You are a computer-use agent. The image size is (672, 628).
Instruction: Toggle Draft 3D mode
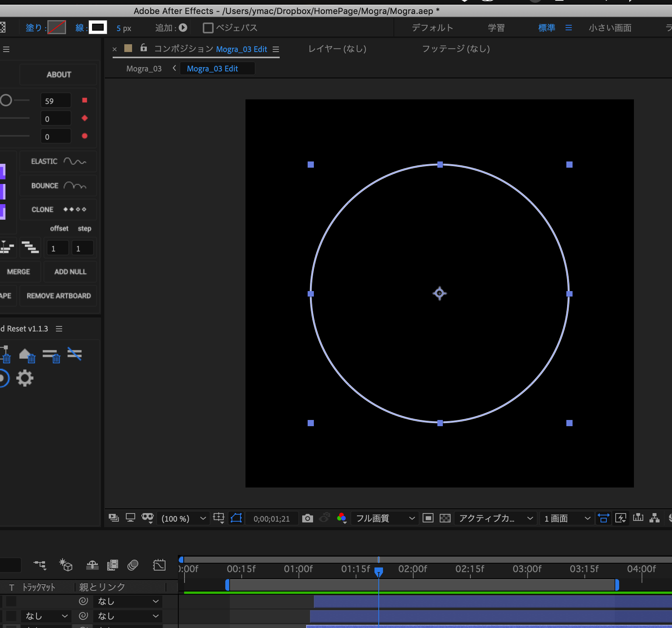(66, 565)
